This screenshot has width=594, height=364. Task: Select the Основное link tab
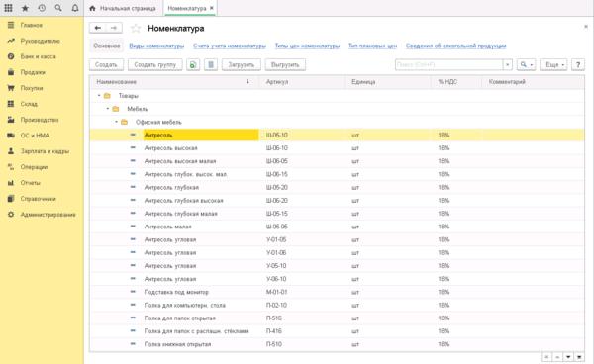click(x=107, y=45)
